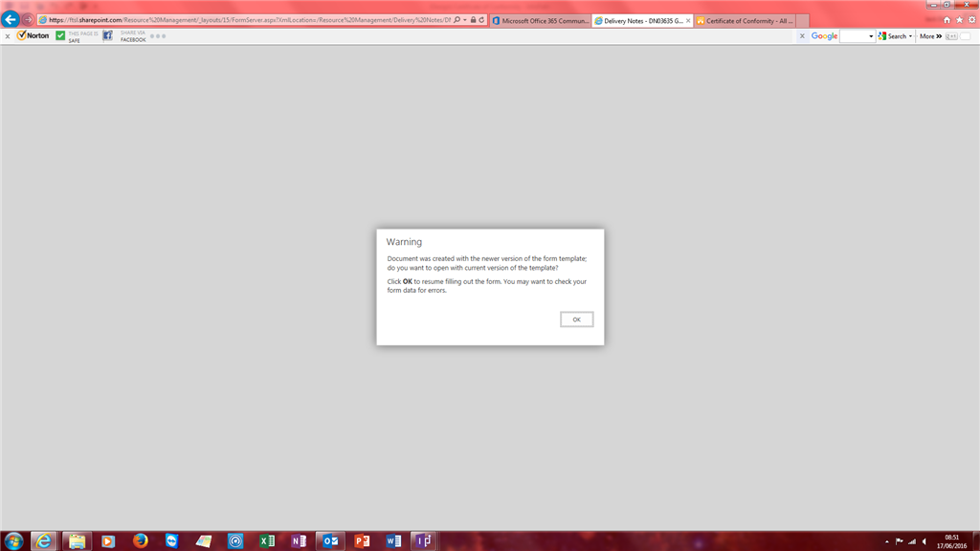
Task: Click the green Norton page-safe checkmark
Action: [60, 35]
